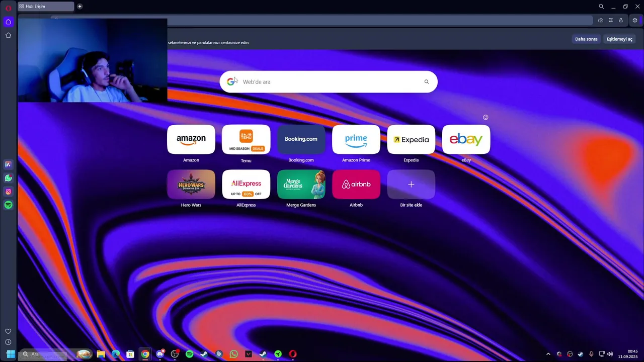This screenshot has height=362, width=644.
Task: Open the Amazon Prime speed dial tile
Action: coord(356,139)
